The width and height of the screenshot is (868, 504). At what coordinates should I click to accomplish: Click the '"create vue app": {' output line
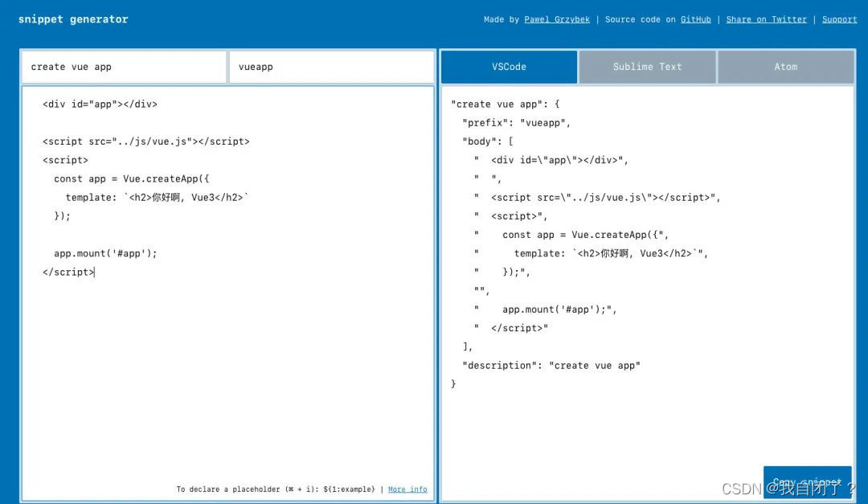(x=505, y=104)
